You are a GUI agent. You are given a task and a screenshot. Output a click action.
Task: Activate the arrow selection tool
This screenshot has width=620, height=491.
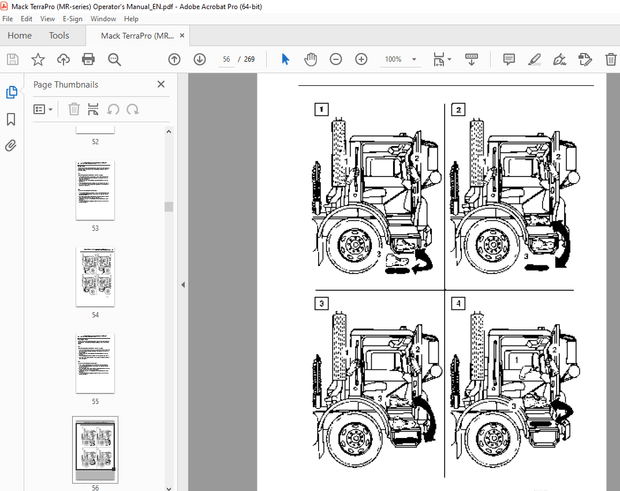pos(285,60)
